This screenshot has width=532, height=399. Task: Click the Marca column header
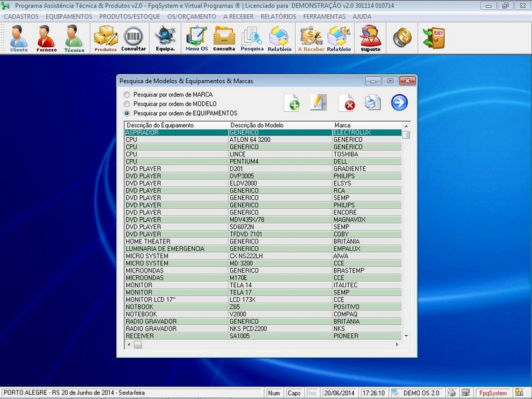click(367, 125)
